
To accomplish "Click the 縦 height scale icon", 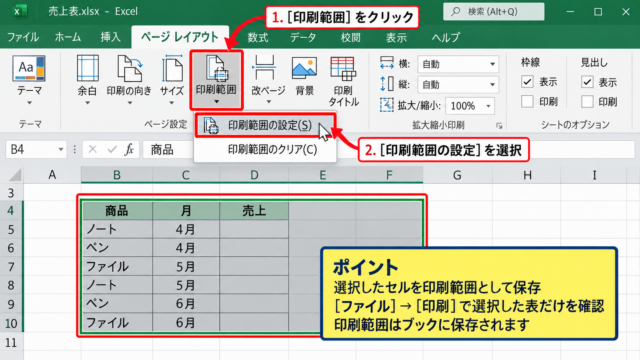I will [386, 84].
